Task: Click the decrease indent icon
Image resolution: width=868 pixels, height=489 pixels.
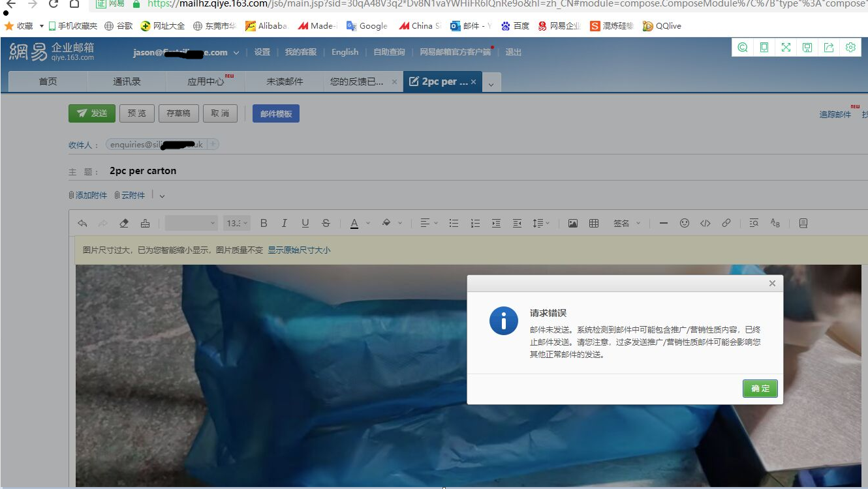Action: [x=517, y=223]
